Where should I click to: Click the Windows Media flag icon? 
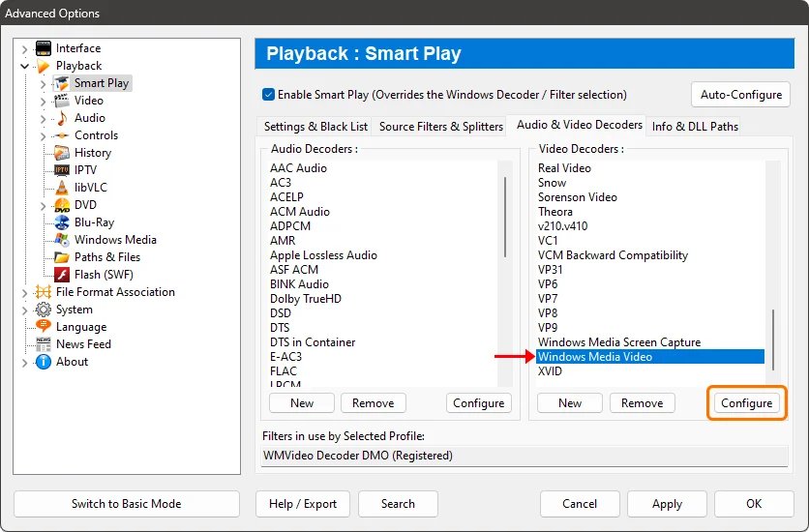point(62,240)
